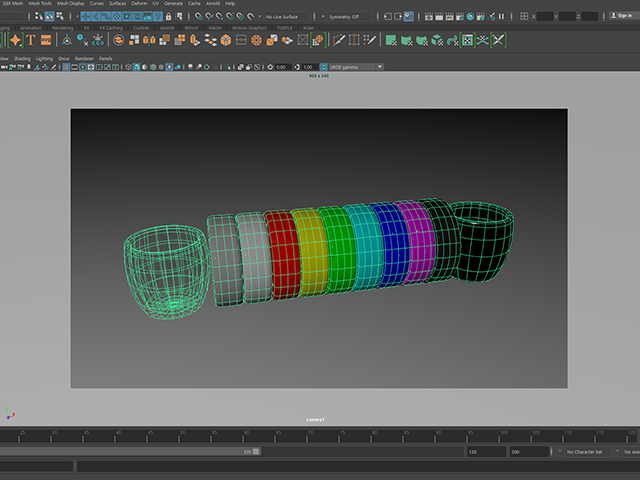Select by component type mode icon
The width and height of the screenshot is (640, 480).
[60, 16]
